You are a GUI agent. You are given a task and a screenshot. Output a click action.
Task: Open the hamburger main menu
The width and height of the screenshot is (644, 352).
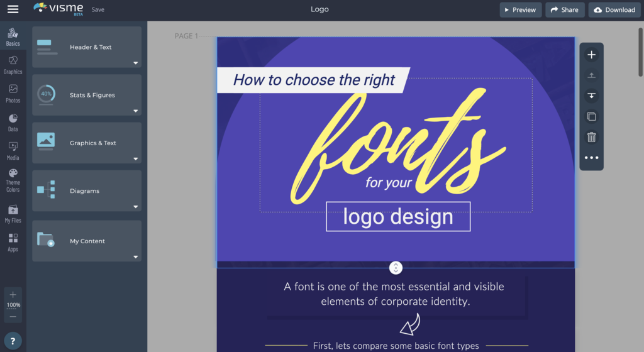pyautogui.click(x=13, y=9)
